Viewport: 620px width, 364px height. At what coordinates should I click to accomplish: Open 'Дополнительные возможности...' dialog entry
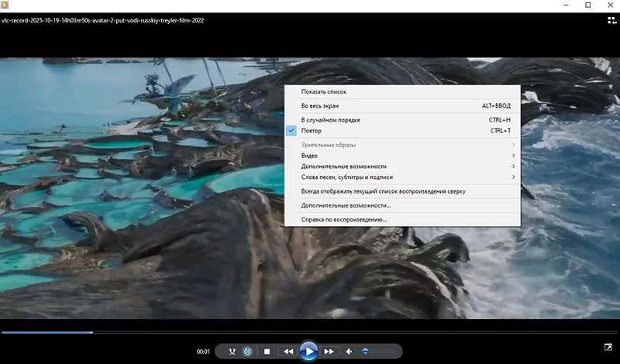pos(402,205)
